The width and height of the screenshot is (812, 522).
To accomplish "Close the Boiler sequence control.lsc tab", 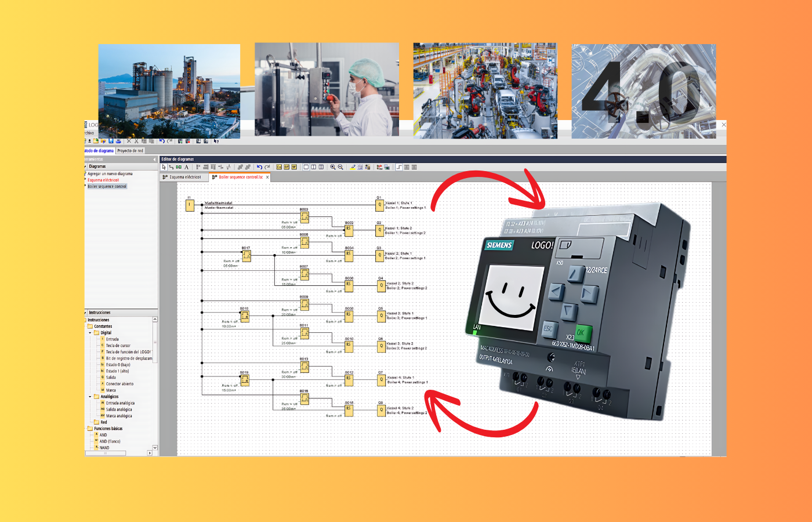I will click(x=267, y=177).
